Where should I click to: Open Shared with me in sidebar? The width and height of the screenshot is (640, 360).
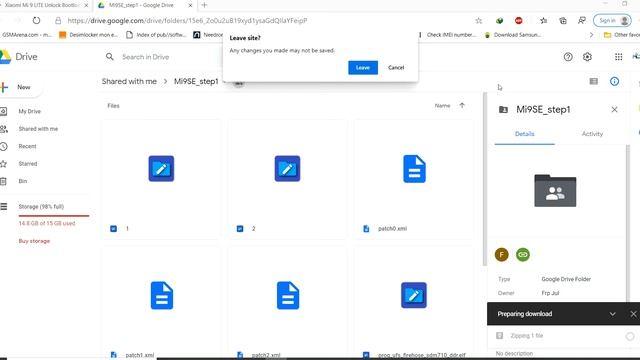(38, 129)
